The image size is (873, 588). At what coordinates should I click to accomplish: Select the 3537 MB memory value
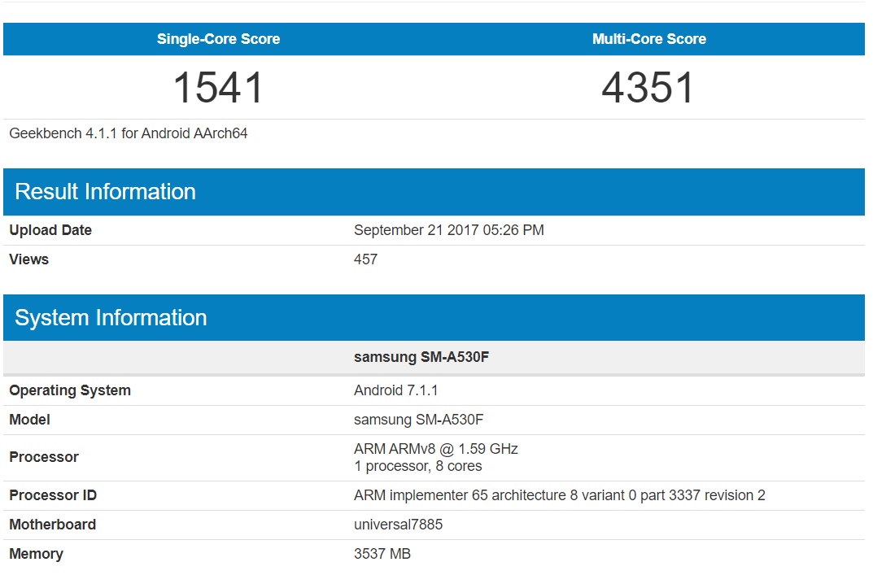point(382,554)
